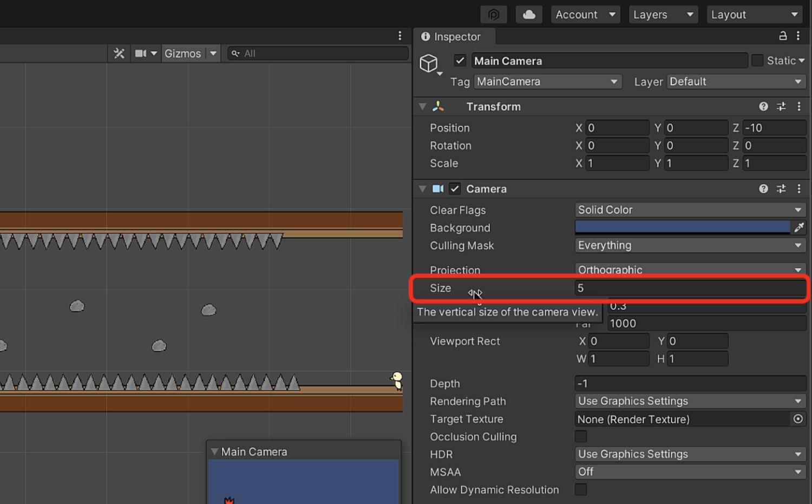This screenshot has width=812, height=504.
Task: Click Far clipping plane field 1000
Action: pos(707,323)
